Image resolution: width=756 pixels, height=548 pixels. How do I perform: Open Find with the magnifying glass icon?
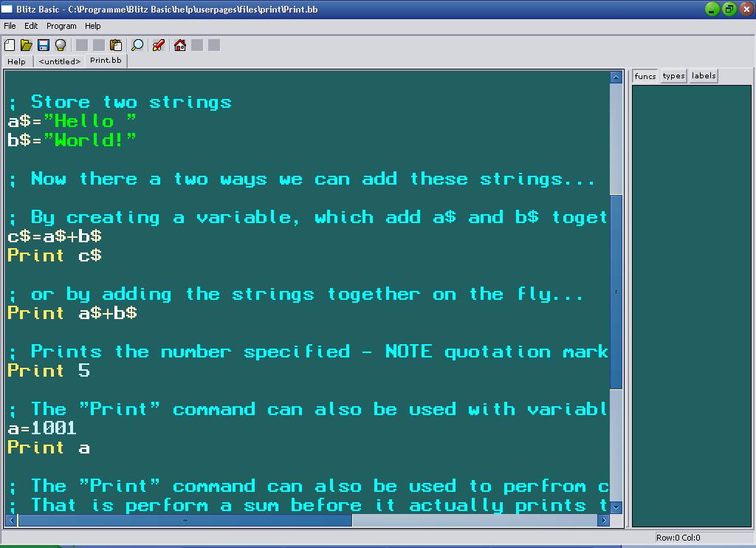137,45
